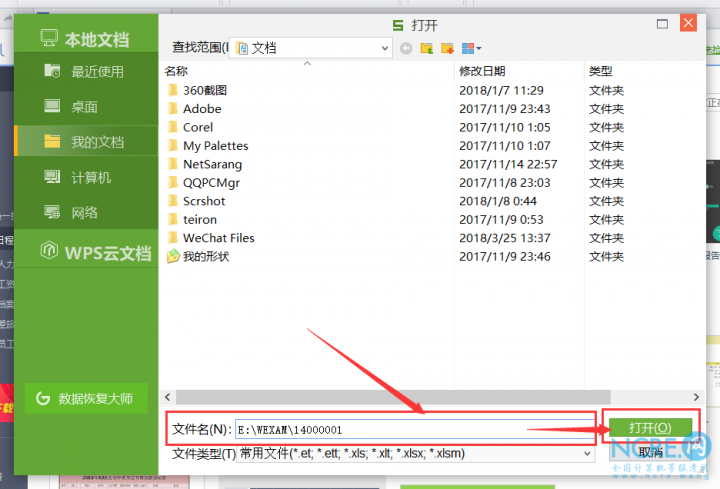The height and width of the screenshot is (489, 720).
Task: Click the WPS spreadsheet logo in title
Action: tap(398, 25)
